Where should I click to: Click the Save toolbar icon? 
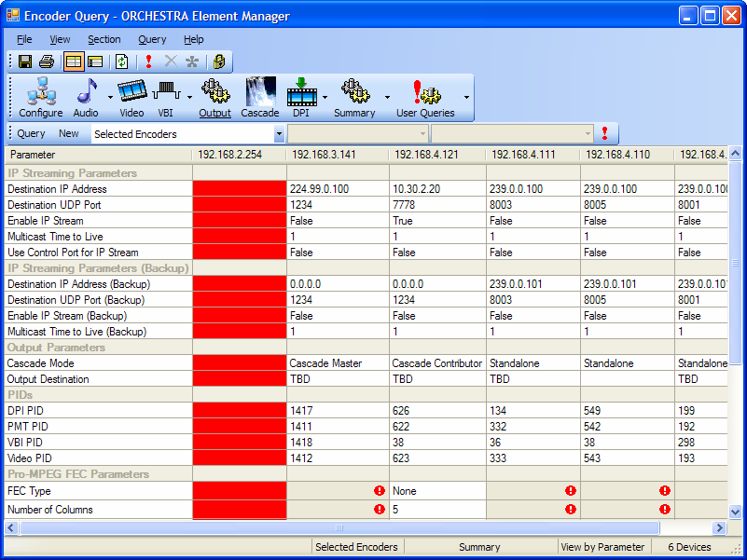(x=24, y=61)
